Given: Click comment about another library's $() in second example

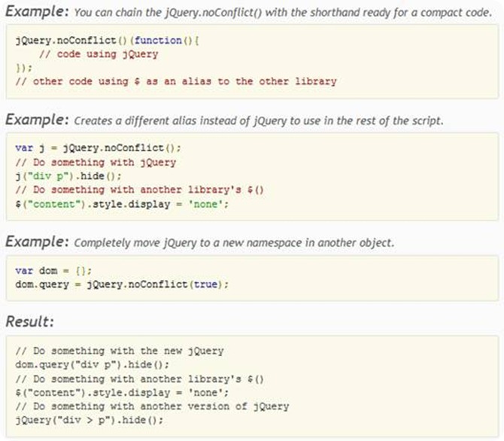Looking at the screenshot, I should 139,190.
